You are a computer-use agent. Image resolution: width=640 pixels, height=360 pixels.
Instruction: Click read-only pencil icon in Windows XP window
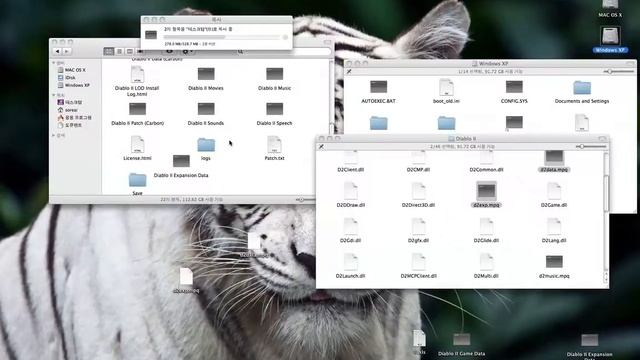coord(349,71)
